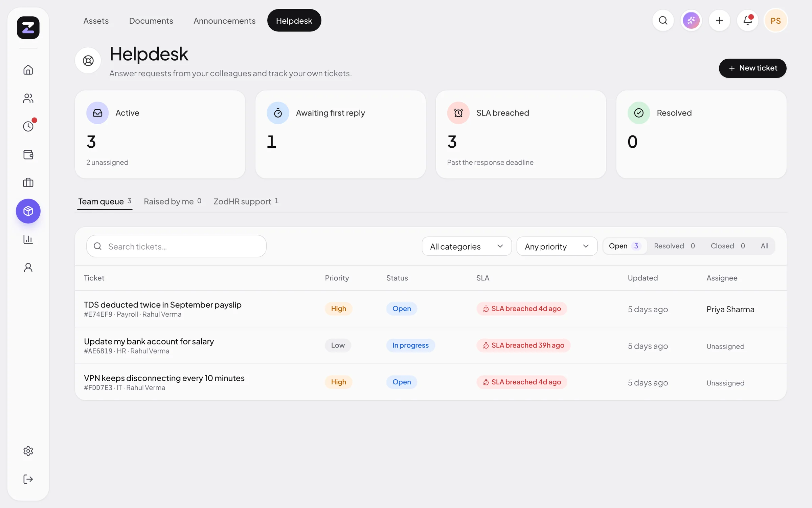This screenshot has width=812, height=508.
Task: Open the AI sparkle assistant icon
Action: (691, 21)
